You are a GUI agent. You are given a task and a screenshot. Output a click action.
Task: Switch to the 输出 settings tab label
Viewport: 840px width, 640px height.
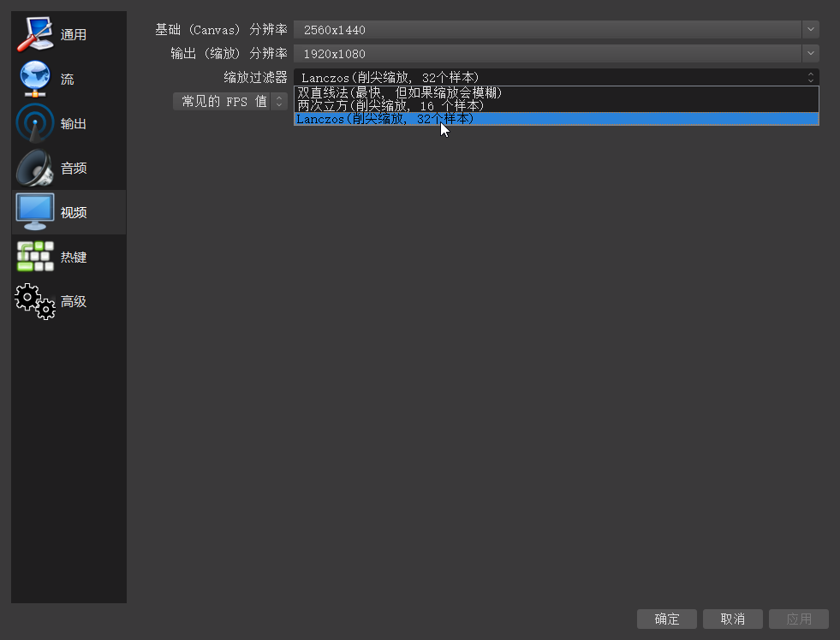(74, 123)
